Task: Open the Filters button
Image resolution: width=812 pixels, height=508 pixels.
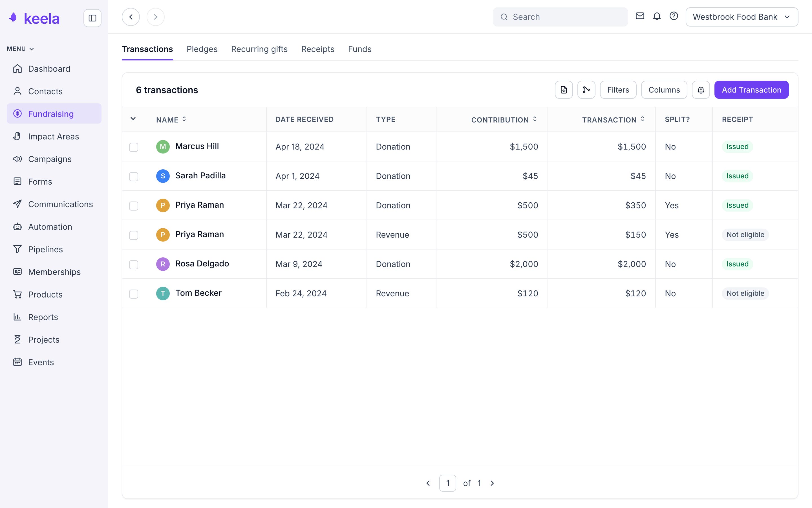Action: (x=618, y=90)
